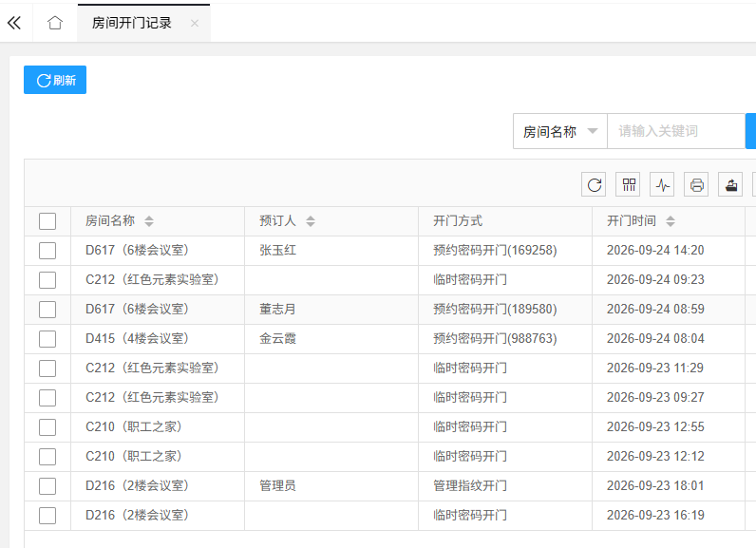
Task: Check the row for 金云霞 D415
Action: (47, 339)
